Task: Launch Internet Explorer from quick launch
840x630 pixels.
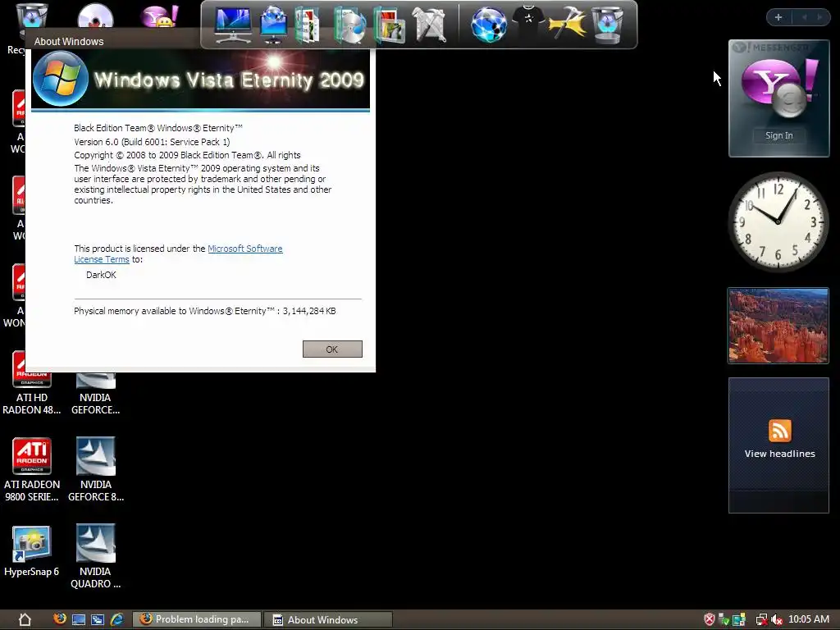Action: (x=116, y=620)
